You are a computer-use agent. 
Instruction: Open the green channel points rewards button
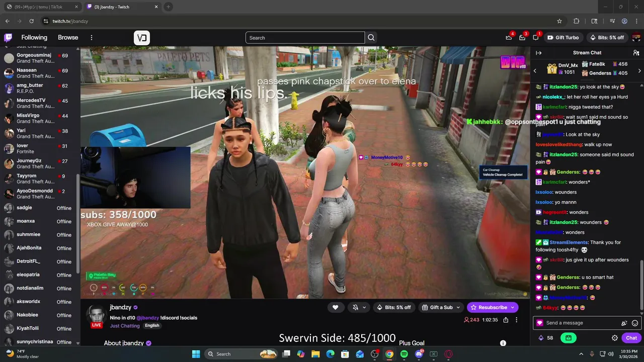(x=569, y=338)
